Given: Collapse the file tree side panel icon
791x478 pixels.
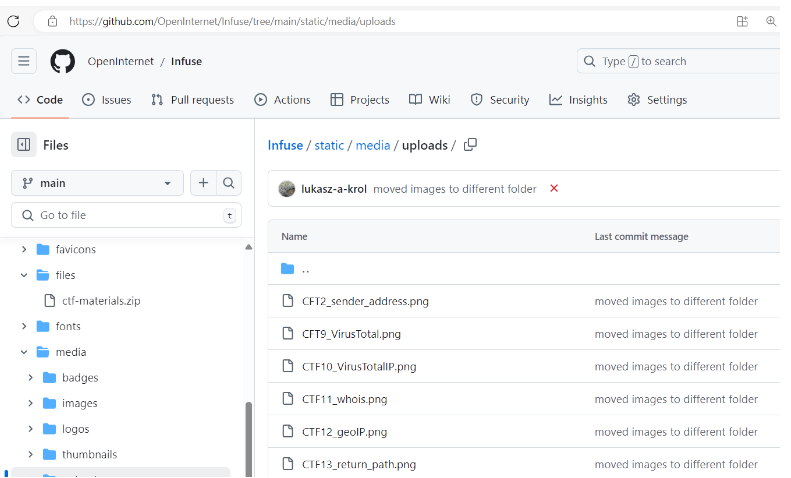Looking at the screenshot, I should (24, 145).
